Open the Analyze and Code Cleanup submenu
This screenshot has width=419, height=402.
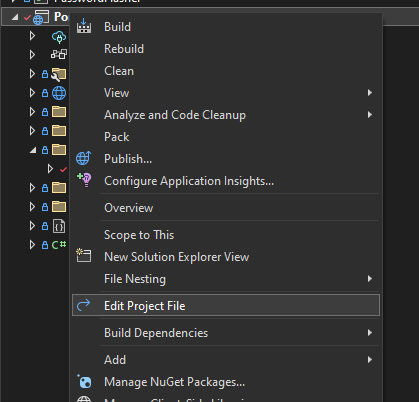tap(226, 115)
